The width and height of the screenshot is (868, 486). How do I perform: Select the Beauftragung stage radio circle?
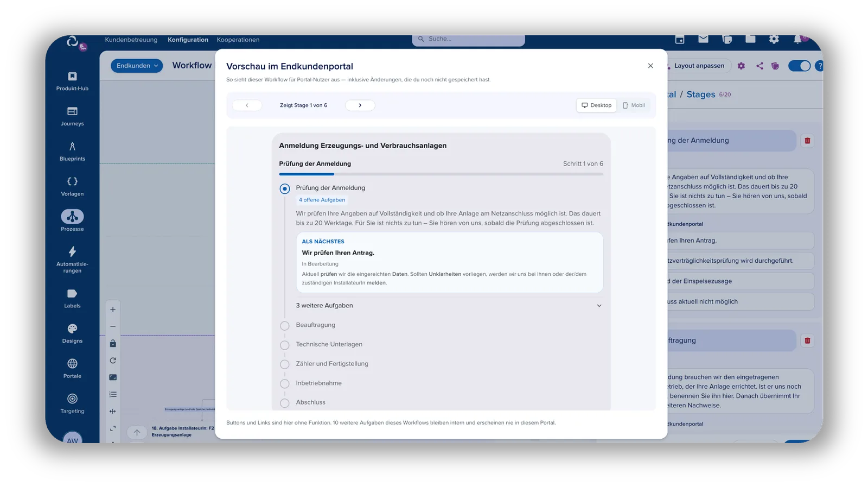(285, 326)
